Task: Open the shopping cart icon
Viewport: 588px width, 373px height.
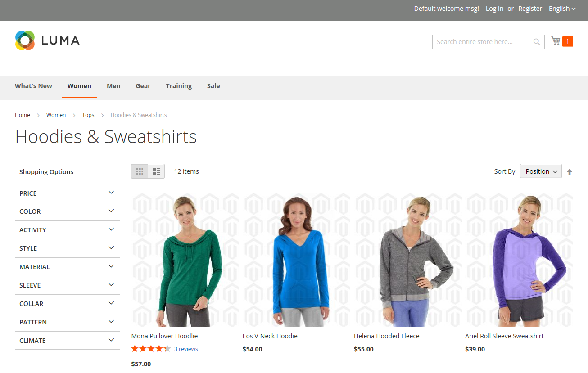Action: [556, 41]
